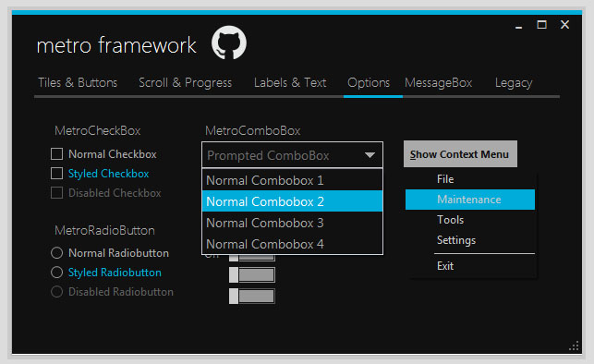594x364 pixels.
Task: Tick the Styled Checkbox
Action: click(57, 173)
